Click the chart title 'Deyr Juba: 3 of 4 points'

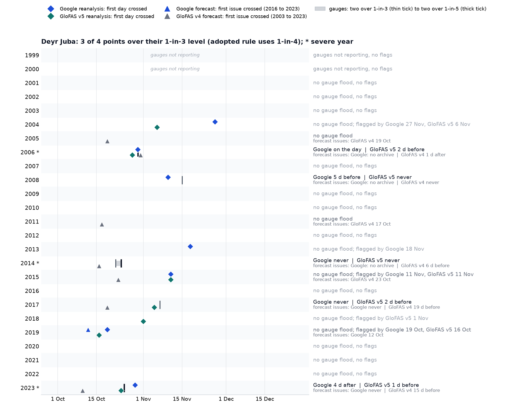197,42
